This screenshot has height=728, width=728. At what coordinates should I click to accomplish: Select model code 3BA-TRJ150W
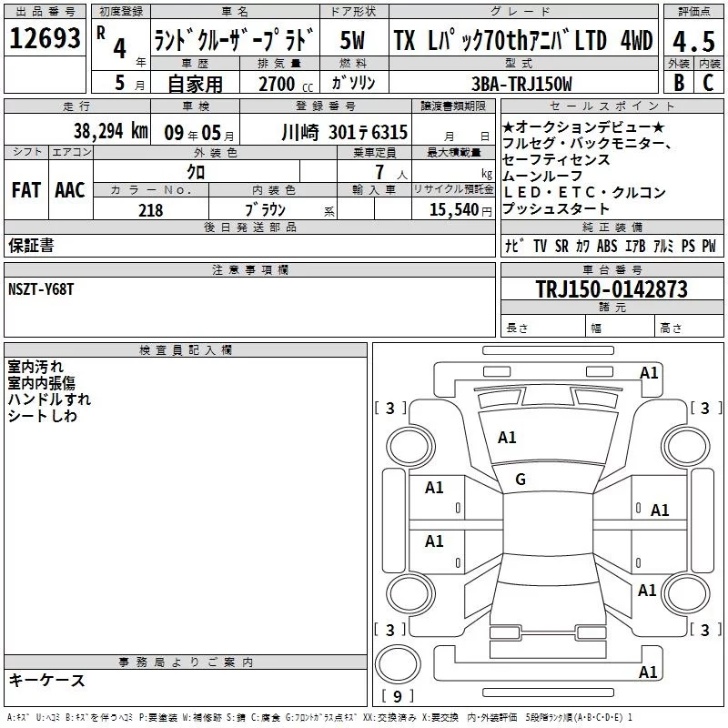click(x=521, y=84)
